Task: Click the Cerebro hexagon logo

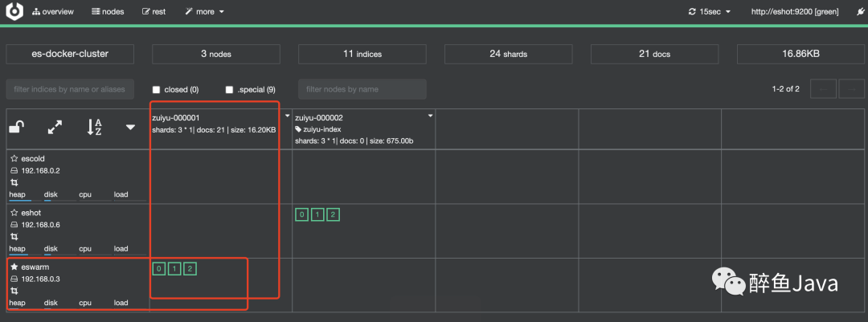Action: tap(15, 11)
